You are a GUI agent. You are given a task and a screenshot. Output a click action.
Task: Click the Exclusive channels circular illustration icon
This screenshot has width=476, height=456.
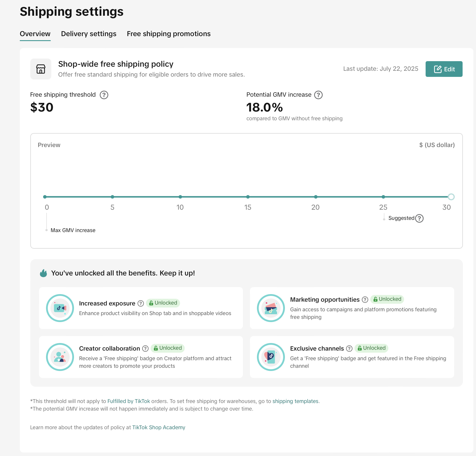point(271,357)
